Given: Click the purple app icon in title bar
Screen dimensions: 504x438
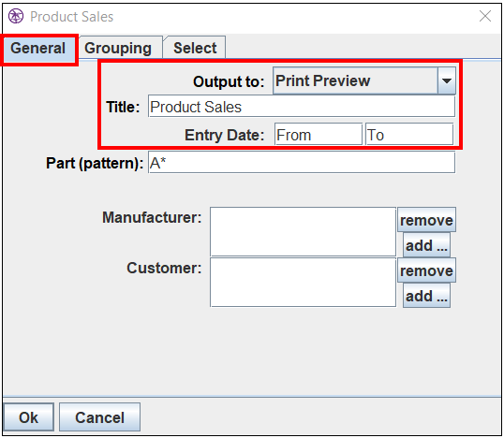Looking at the screenshot, I should [x=16, y=16].
